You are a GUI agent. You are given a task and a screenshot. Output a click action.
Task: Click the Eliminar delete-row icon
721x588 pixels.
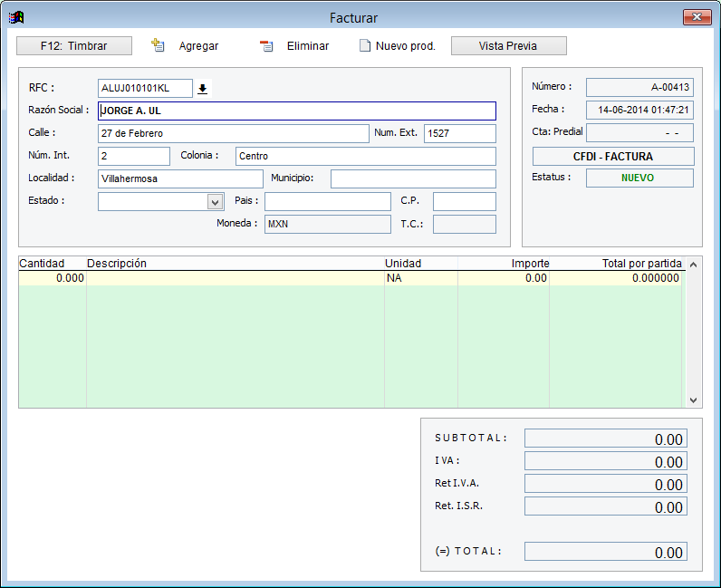[266, 46]
